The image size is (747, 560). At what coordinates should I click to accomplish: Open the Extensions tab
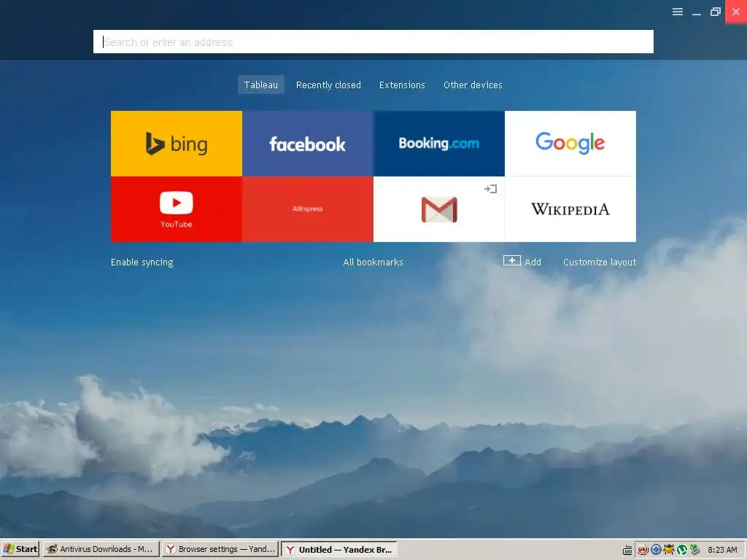402,85
